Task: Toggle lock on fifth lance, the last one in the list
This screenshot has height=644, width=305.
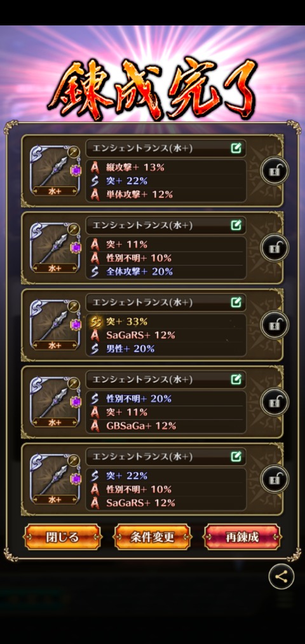Action: point(274,479)
